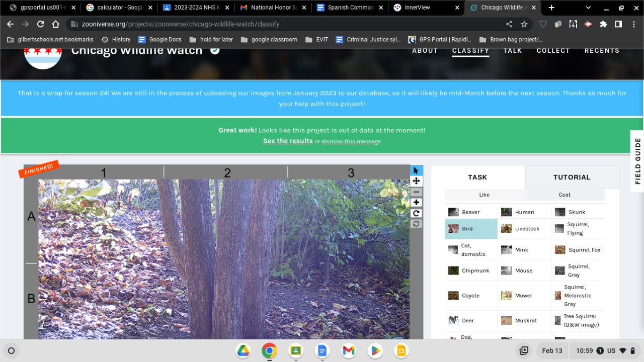This screenshot has height=362, width=644.
Task: Open a new browser tab
Action: 551,8
